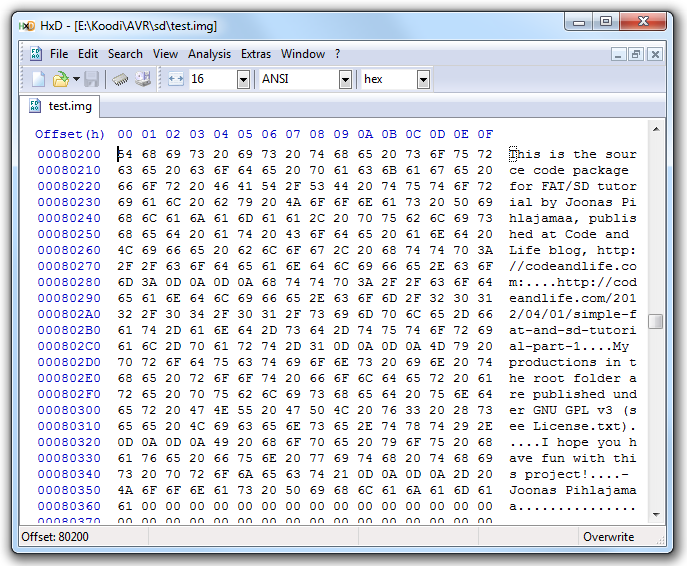Click the Save floppy disk icon

[x=92, y=79]
